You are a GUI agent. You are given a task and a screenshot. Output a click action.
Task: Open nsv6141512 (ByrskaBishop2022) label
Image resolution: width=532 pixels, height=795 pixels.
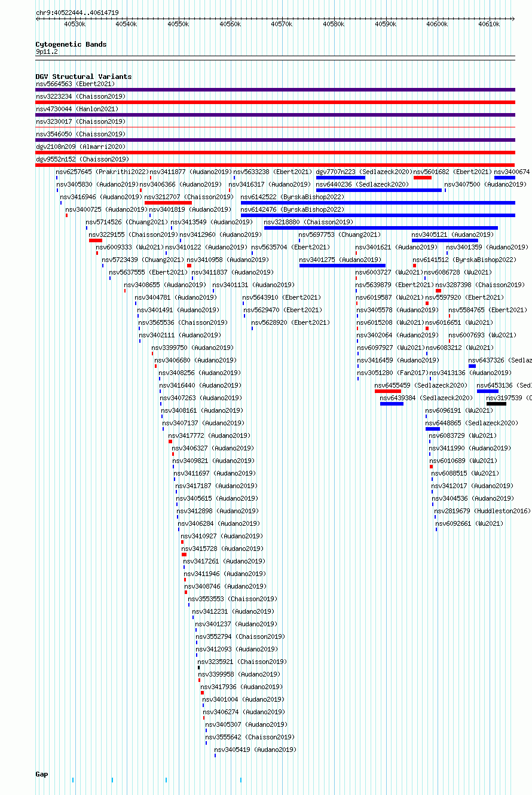464,260
